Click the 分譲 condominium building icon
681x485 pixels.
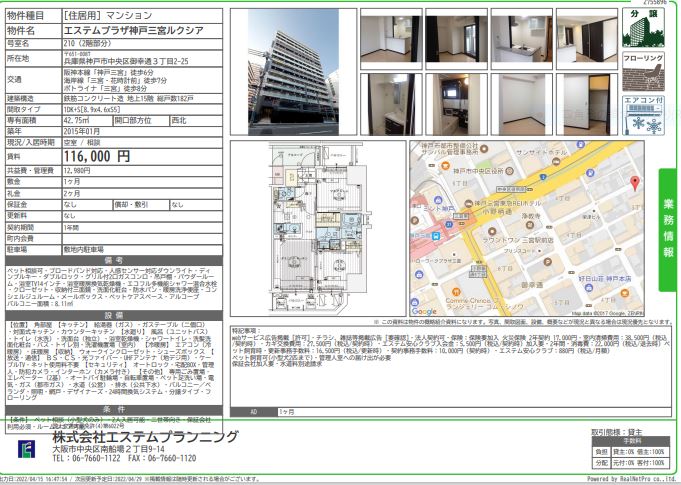643,27
